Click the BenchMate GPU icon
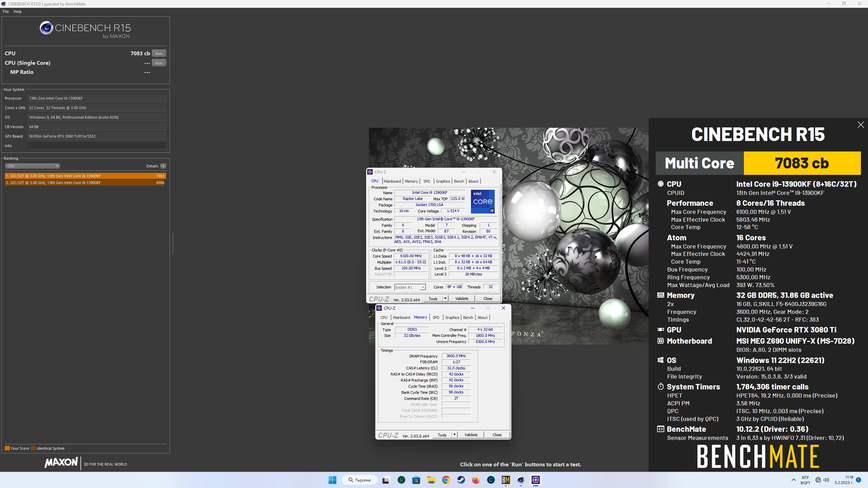This screenshot has height=488, width=868. [660, 330]
